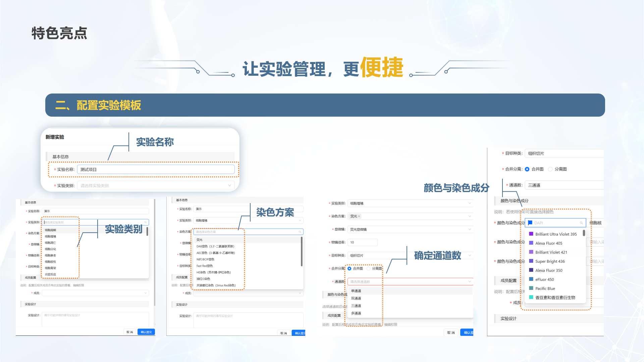644x362 pixels.
Task: Choose 细胞极性 from the 实验类别 list
Action: click(51, 262)
